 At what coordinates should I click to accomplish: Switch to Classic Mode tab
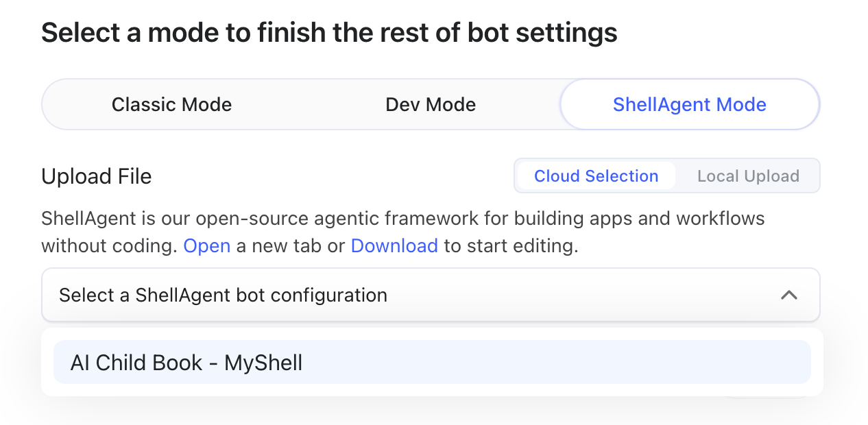click(171, 105)
